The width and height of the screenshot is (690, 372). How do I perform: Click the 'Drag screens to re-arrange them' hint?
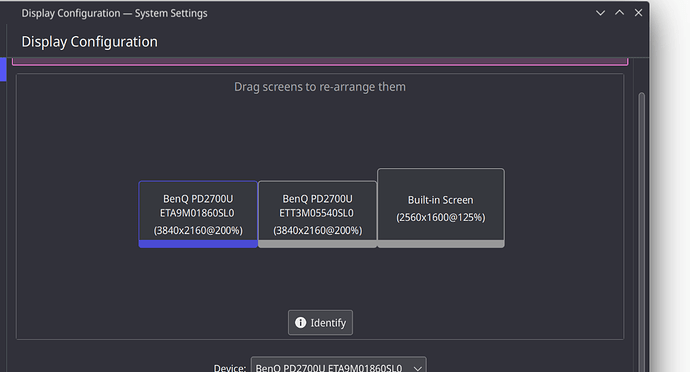320,87
